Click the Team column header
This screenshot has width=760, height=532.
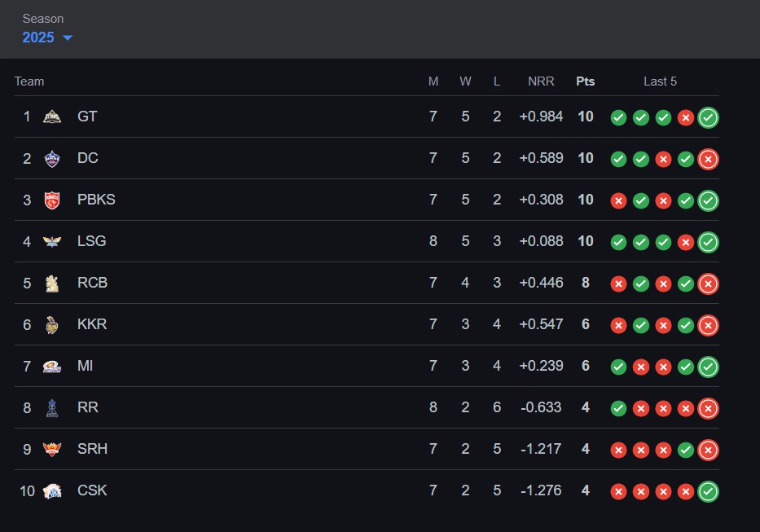pos(29,81)
